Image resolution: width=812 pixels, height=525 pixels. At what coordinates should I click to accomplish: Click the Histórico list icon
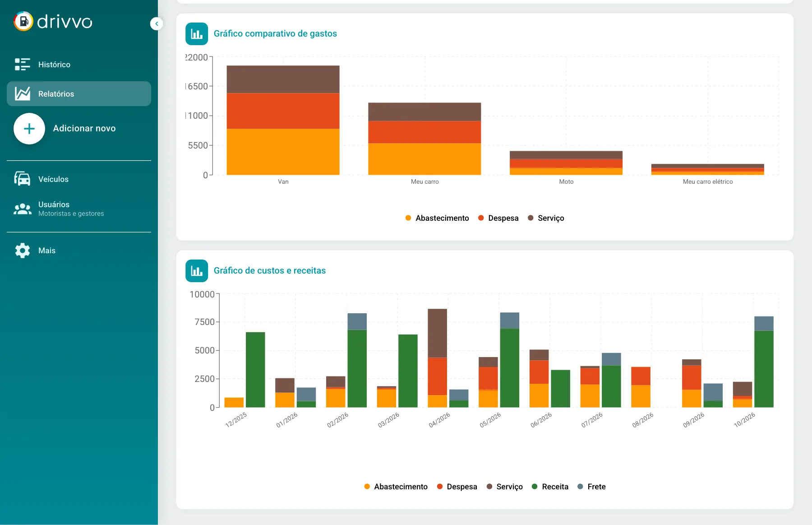(x=23, y=64)
